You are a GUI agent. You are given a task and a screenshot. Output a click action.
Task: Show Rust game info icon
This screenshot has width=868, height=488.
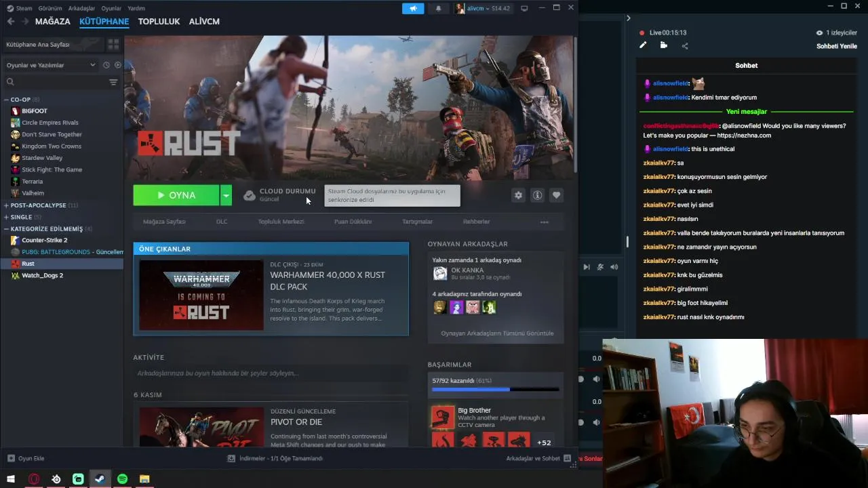tap(537, 195)
